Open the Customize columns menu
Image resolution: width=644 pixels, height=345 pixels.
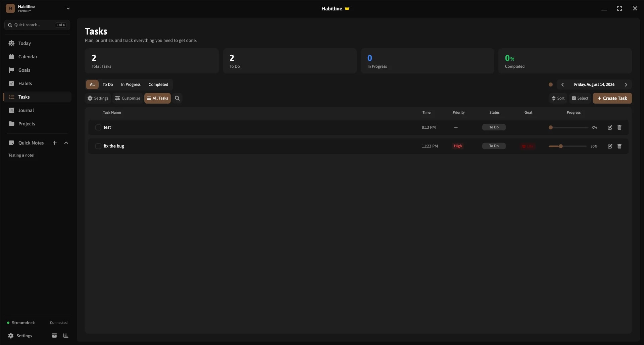click(128, 98)
